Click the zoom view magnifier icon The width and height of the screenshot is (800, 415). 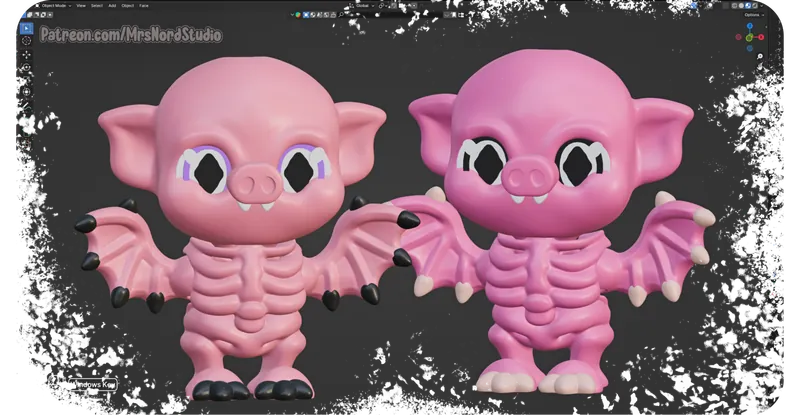(760, 56)
